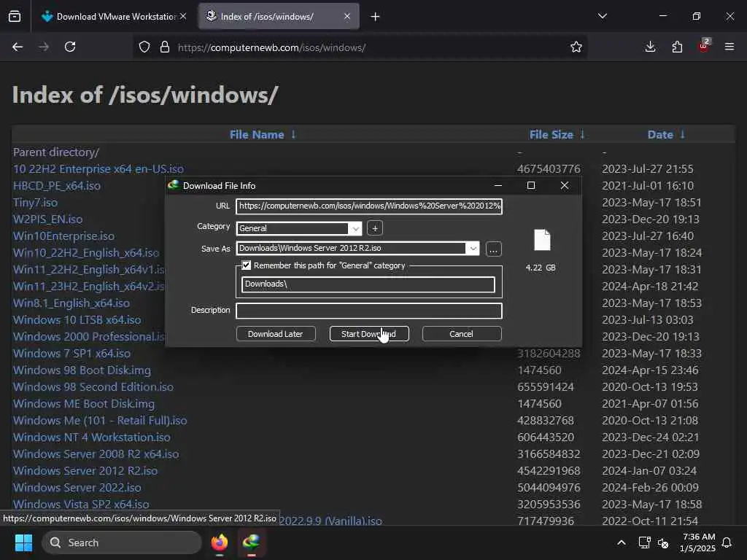This screenshot has width=747, height=560.
Task: Open tracking protection shield icon
Action: (144, 47)
